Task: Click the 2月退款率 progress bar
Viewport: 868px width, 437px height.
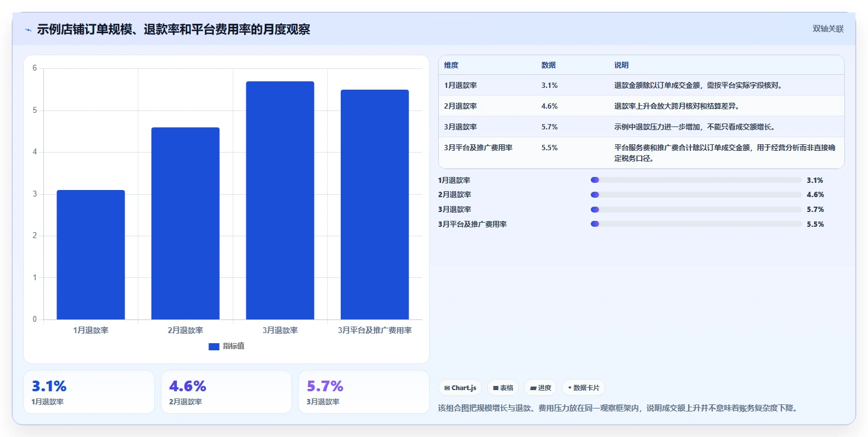Action: [x=696, y=195]
